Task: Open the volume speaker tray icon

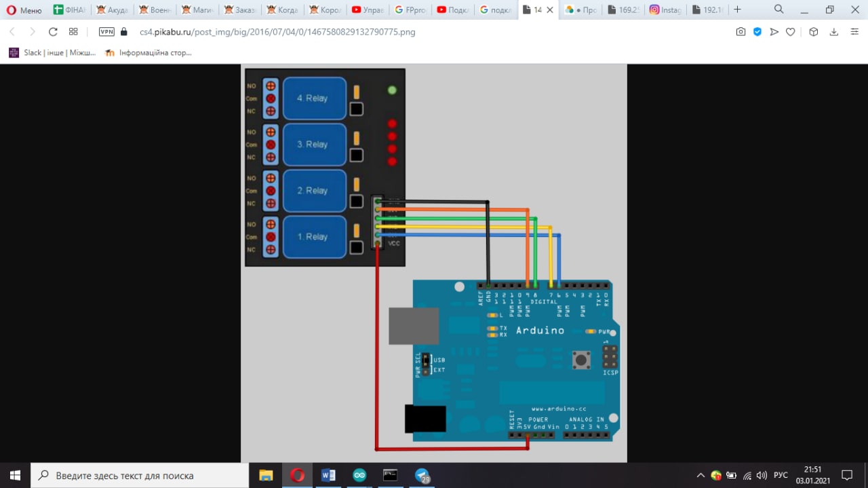Action: (x=762, y=475)
